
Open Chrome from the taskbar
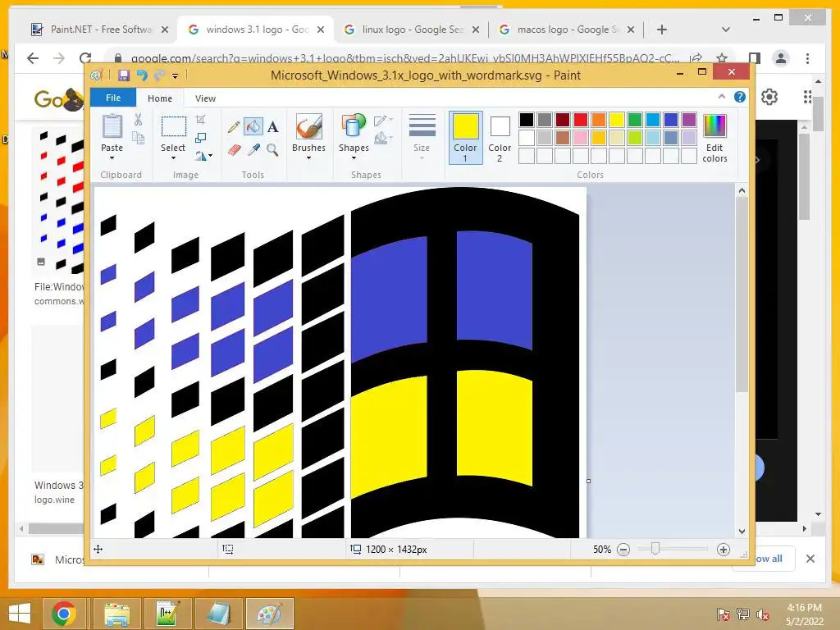(x=64, y=614)
